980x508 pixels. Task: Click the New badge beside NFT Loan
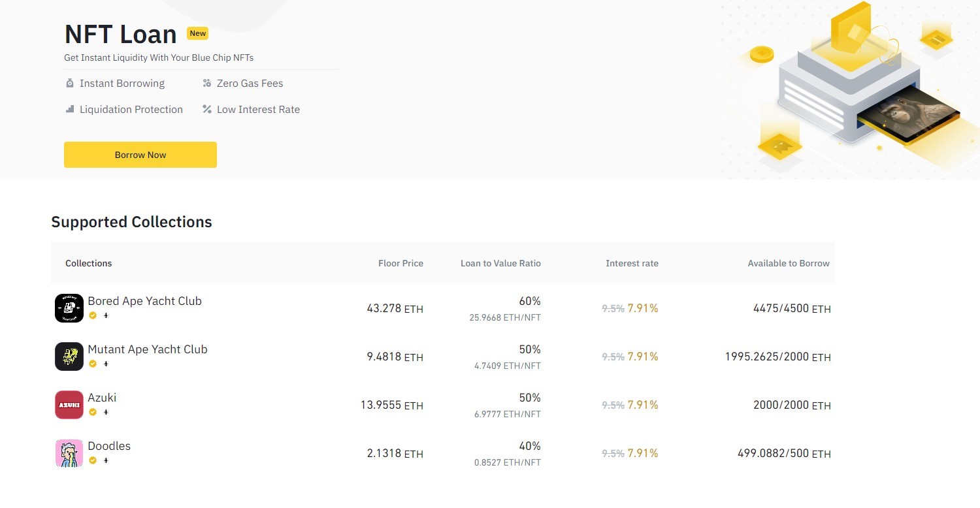coord(198,33)
